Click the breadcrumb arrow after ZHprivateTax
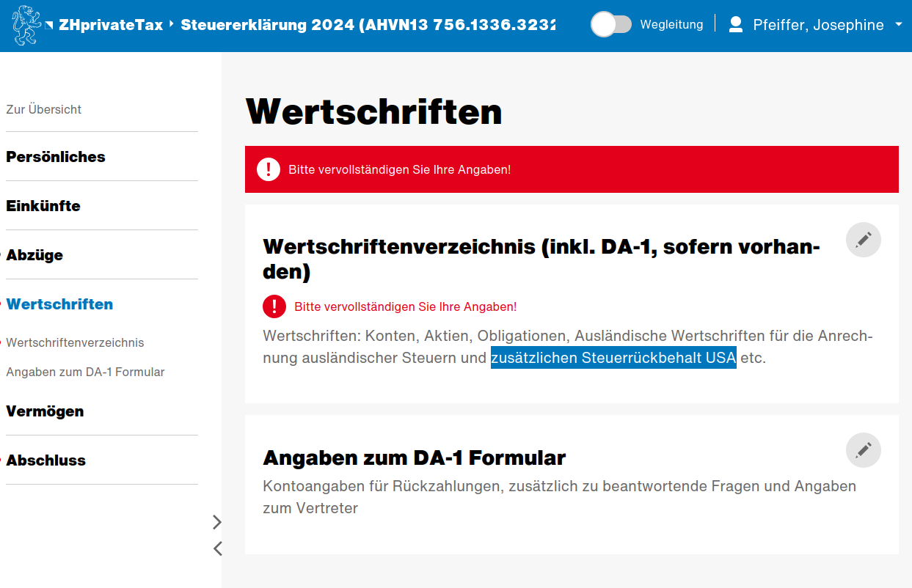Screen dimensions: 912x588 pos(171,24)
